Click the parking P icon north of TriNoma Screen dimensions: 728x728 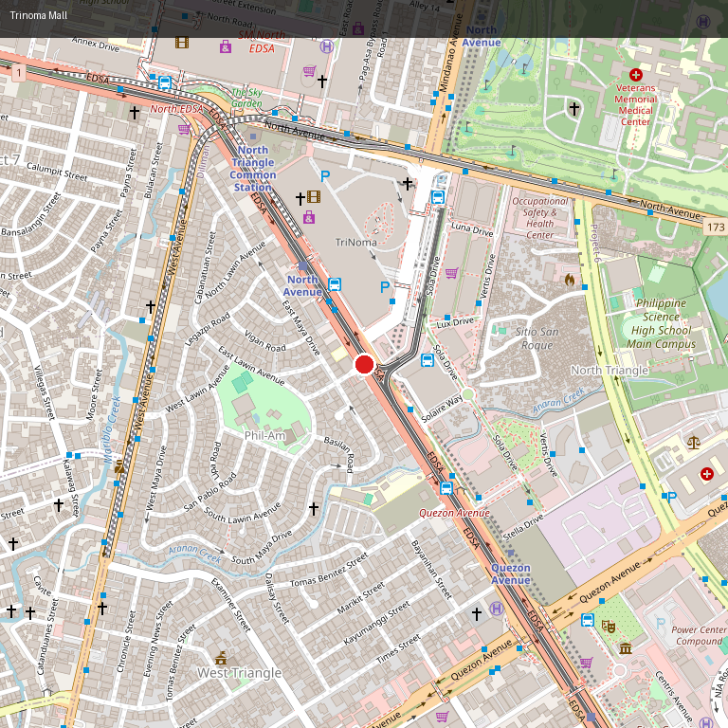325,176
